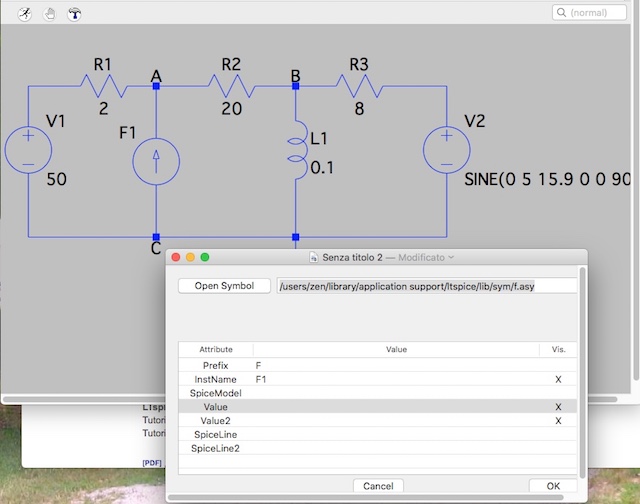
Task: Click the L1 inductor symbol
Action: pos(296,152)
